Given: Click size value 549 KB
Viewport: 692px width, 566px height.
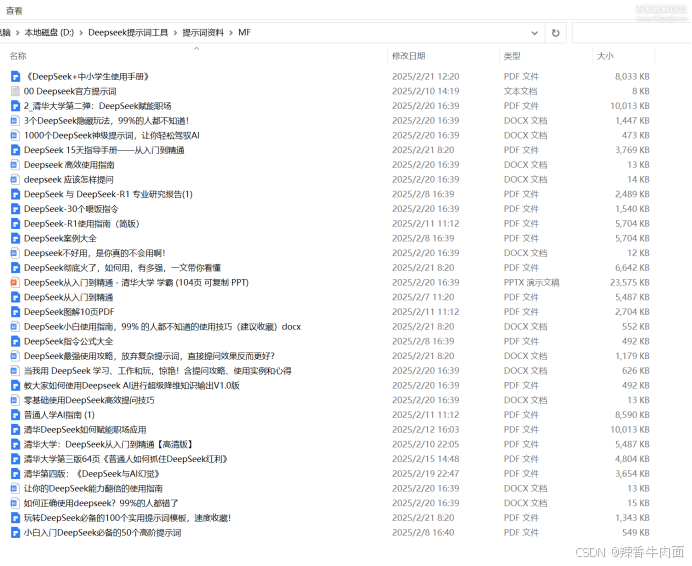Looking at the screenshot, I should [x=636, y=533].
